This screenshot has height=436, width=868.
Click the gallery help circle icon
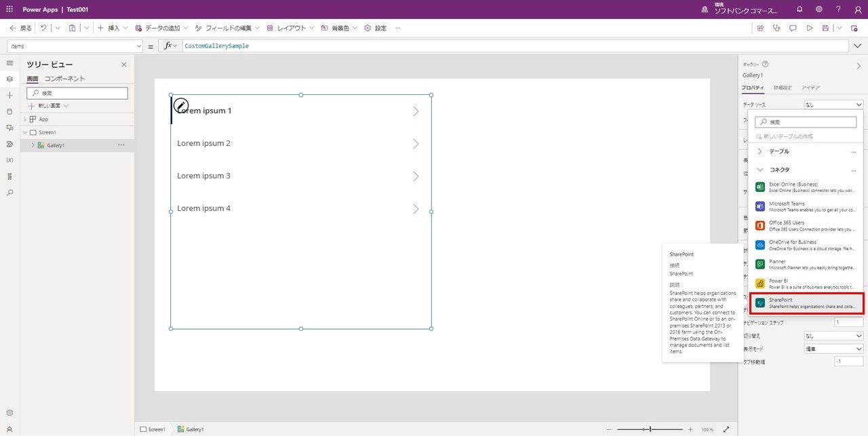(x=766, y=64)
